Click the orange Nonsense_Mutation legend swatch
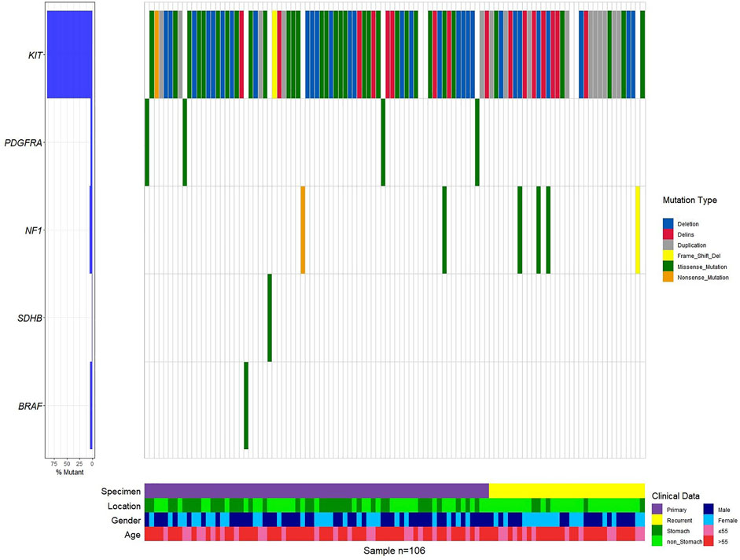The image size is (740, 560). click(x=668, y=277)
